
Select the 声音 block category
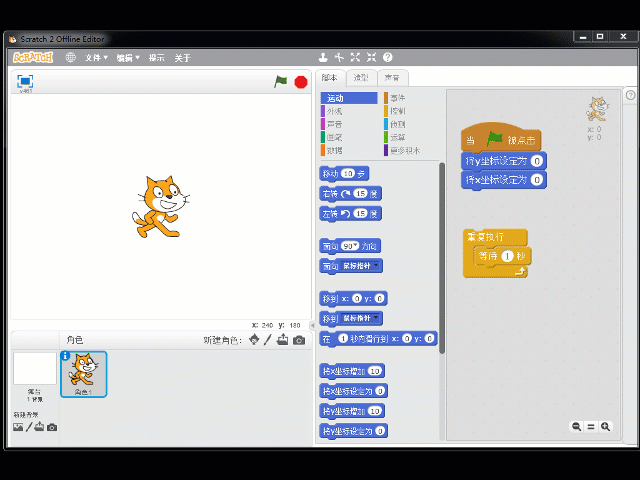pyautogui.click(x=349, y=124)
